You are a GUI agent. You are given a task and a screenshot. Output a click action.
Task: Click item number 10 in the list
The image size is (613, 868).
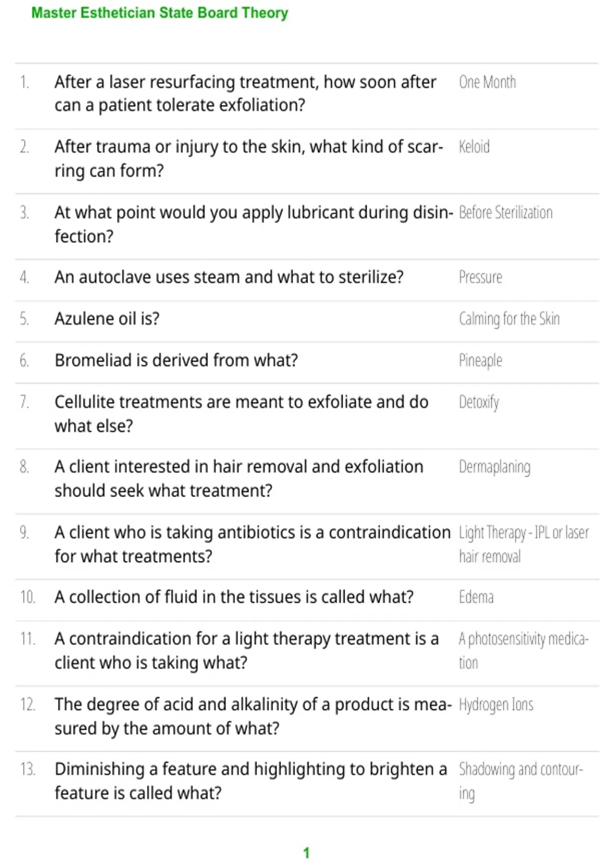click(28, 597)
